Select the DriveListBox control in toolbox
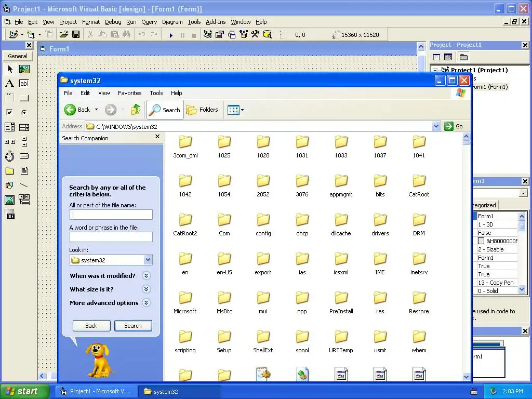 [x=24, y=156]
